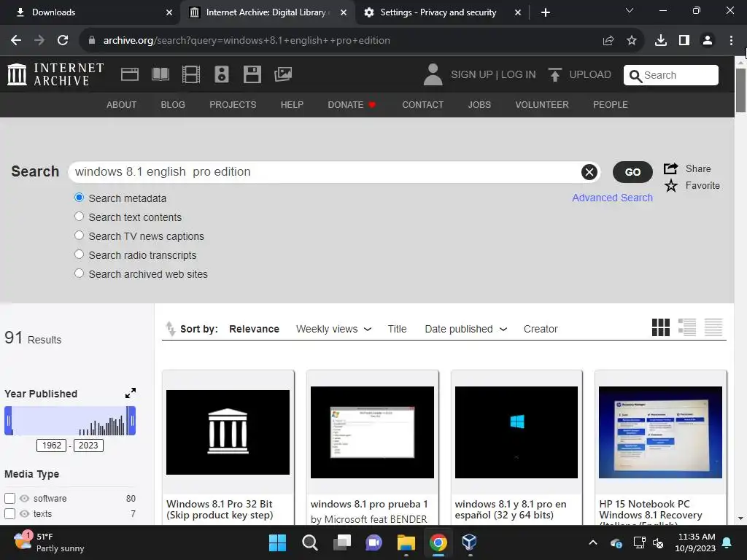The height and width of the screenshot is (560, 747).
Task: Switch to compact list view
Action: (x=713, y=327)
